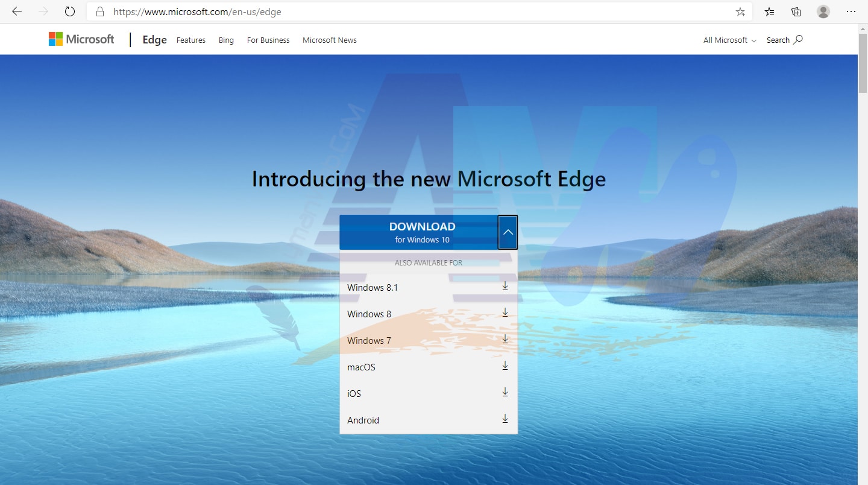Expand the All Microsoft dropdown

pos(729,40)
